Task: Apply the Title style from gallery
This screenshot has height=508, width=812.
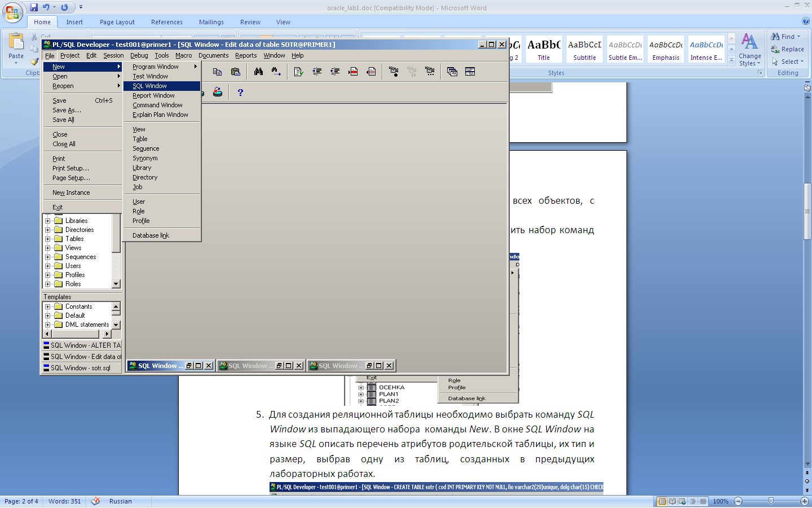Action: [x=544, y=49]
